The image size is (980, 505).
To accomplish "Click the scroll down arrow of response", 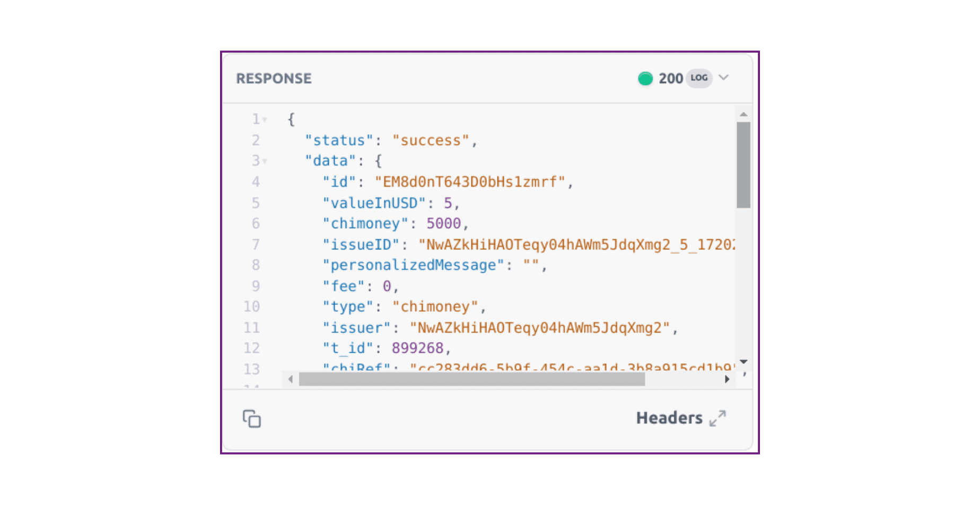I will 743,362.
